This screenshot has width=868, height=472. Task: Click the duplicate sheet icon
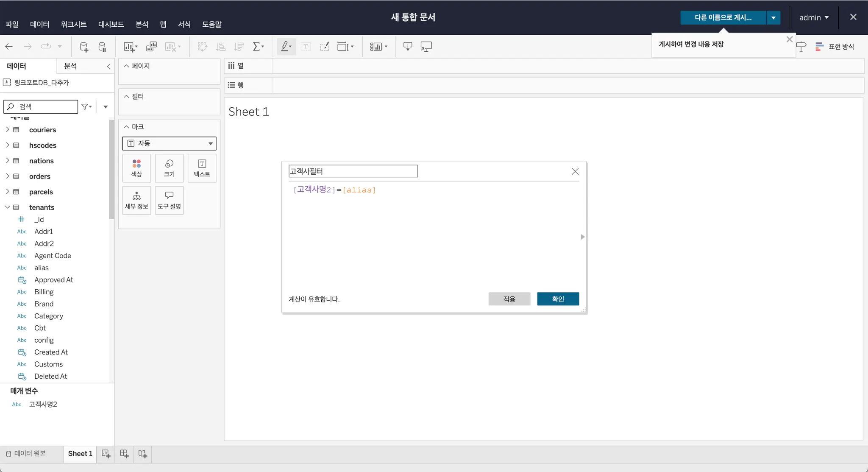point(151,47)
